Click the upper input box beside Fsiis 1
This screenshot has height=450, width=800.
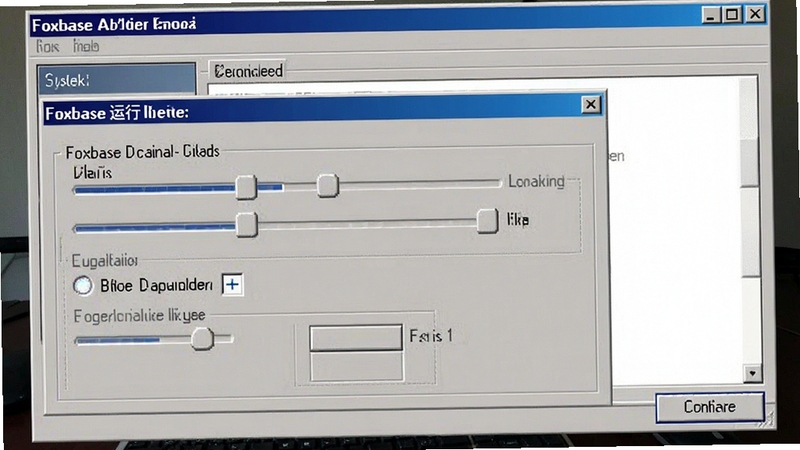356,338
